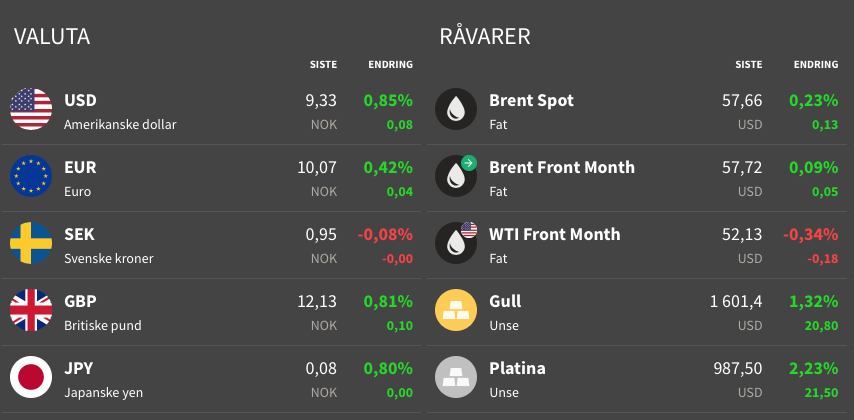
Task: Click the Swedish flag icon for SEK
Action: coord(31,243)
